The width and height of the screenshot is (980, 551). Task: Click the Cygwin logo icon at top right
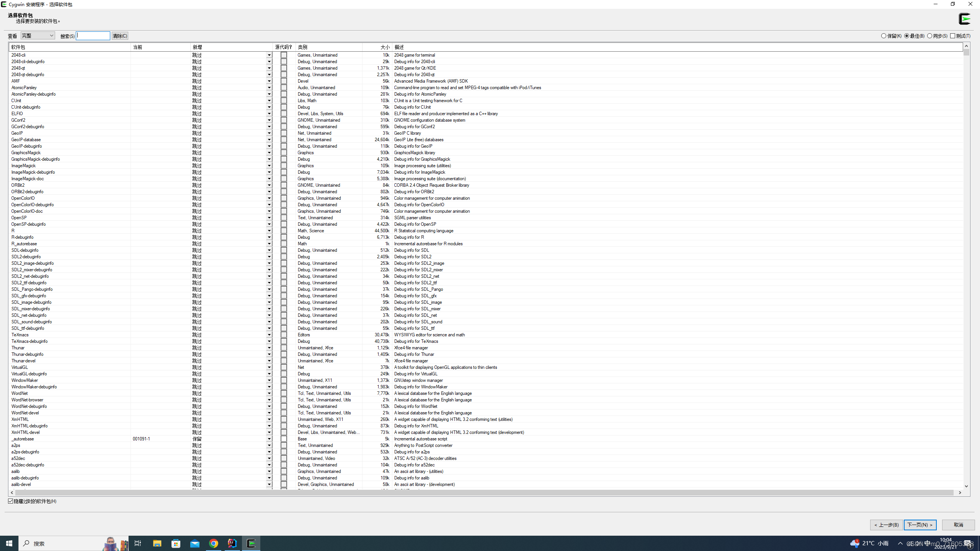(965, 19)
